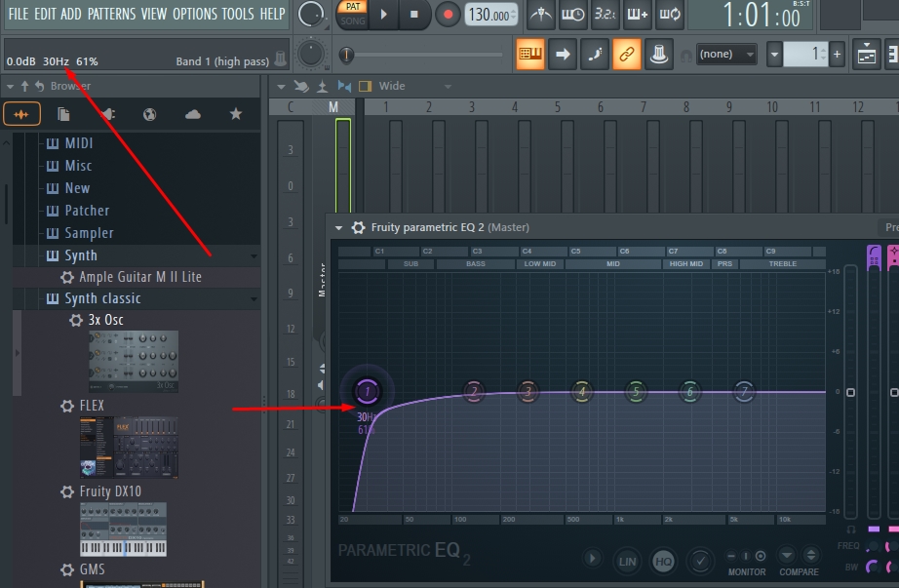The height and width of the screenshot is (588, 899).
Task: Click the record button
Action: (448, 15)
